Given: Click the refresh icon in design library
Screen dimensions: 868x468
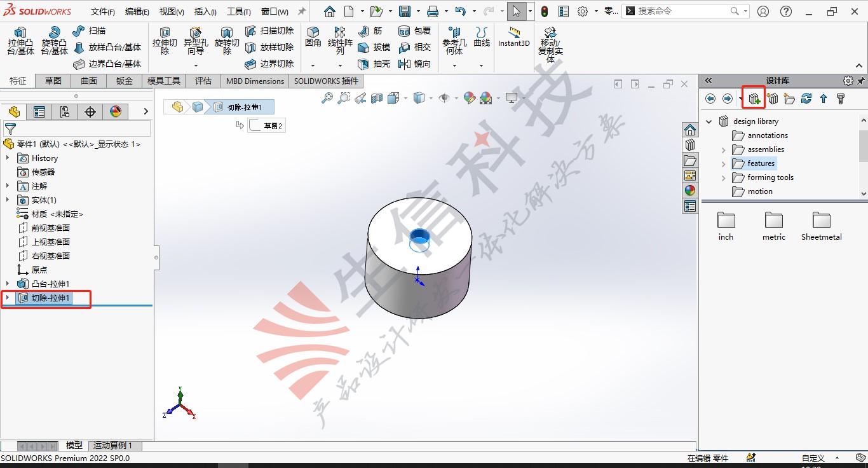Looking at the screenshot, I should [806, 99].
